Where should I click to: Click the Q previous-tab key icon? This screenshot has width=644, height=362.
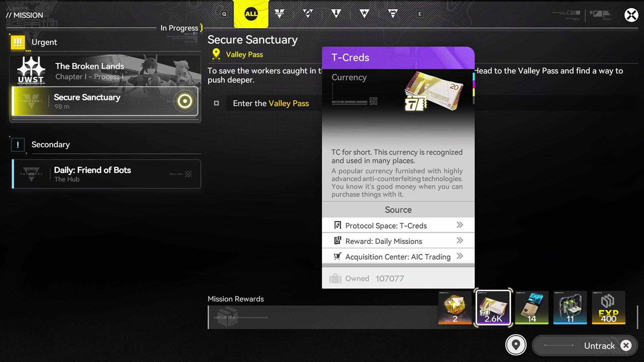(224, 14)
